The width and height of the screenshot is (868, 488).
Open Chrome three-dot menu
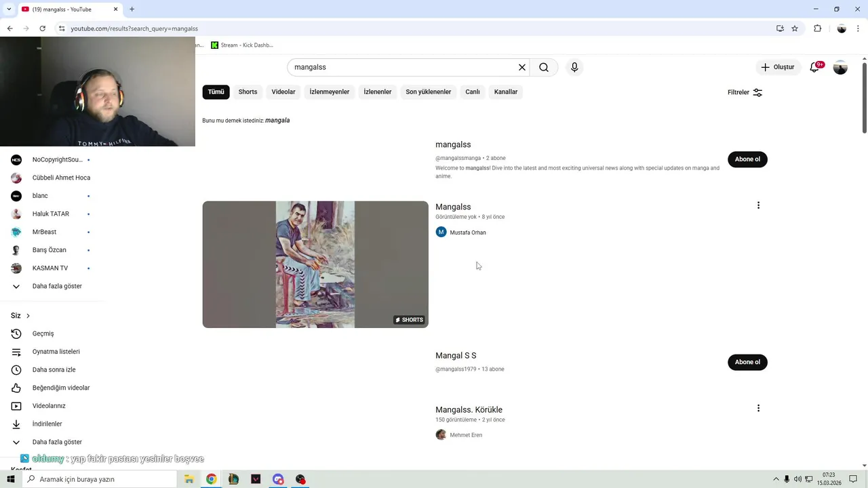(x=859, y=28)
